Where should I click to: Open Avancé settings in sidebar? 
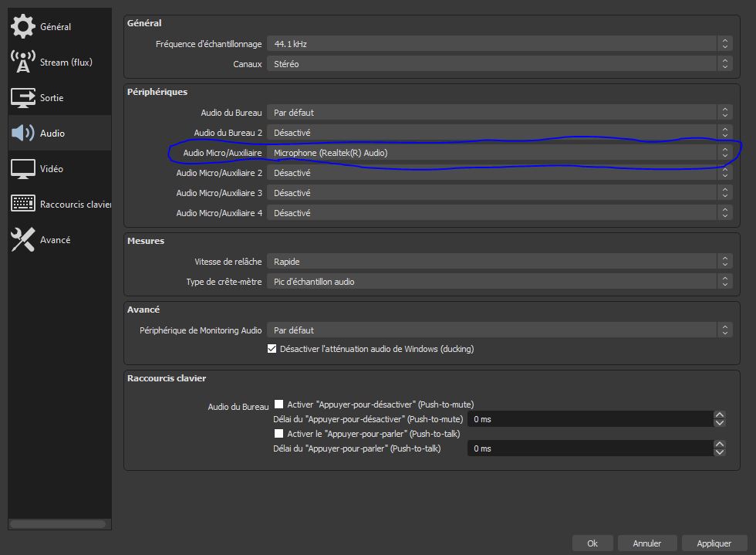[x=60, y=240]
